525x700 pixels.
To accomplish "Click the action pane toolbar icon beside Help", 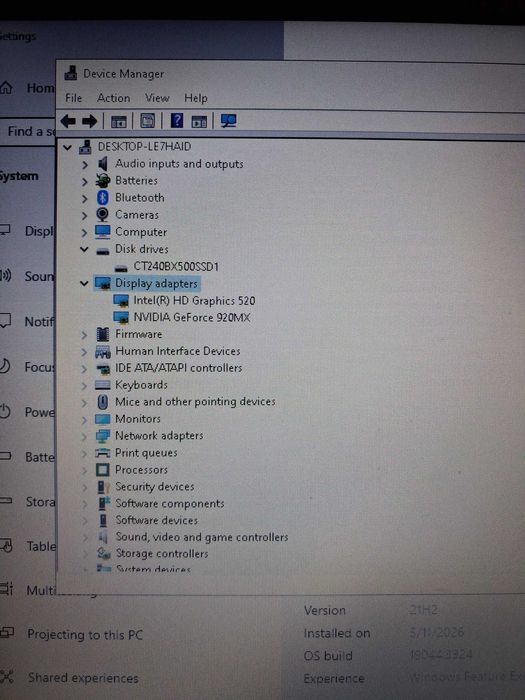I will (199, 121).
